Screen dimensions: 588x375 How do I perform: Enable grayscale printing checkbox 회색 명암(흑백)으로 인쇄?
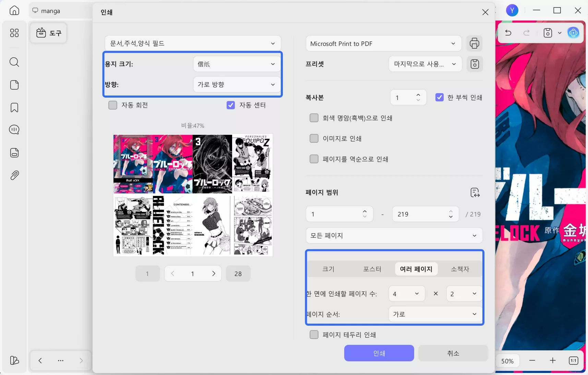[x=314, y=118]
